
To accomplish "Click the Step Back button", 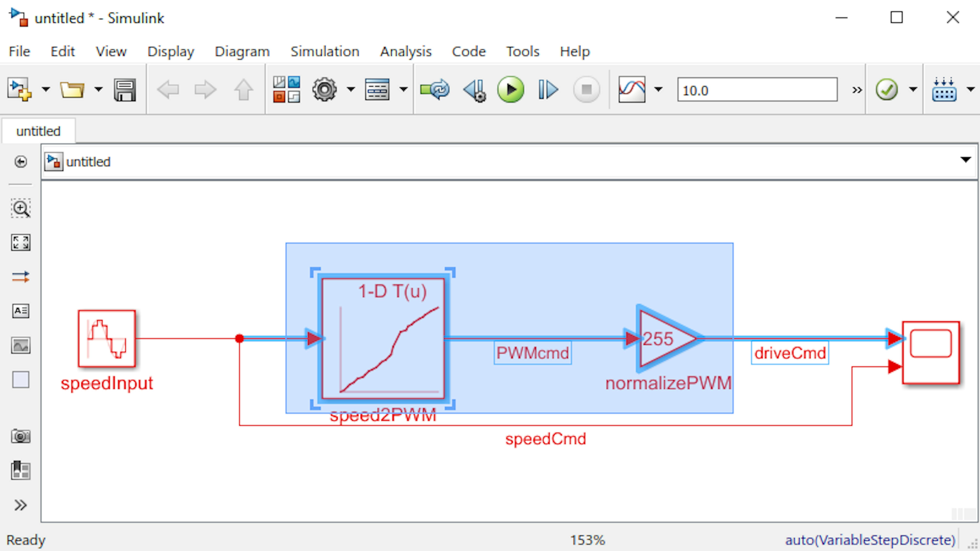I will tap(475, 90).
